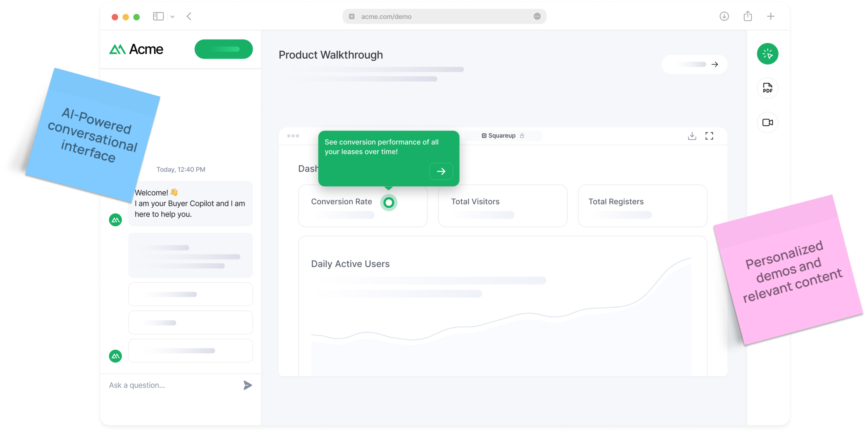Toggle the browser sidebar panel
This screenshot has height=432, width=868.
[x=158, y=16]
